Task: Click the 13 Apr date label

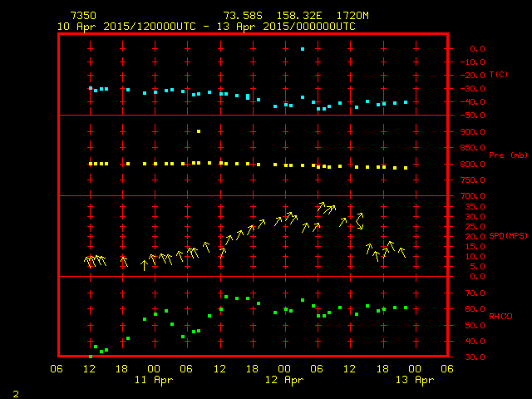Action: point(414,380)
